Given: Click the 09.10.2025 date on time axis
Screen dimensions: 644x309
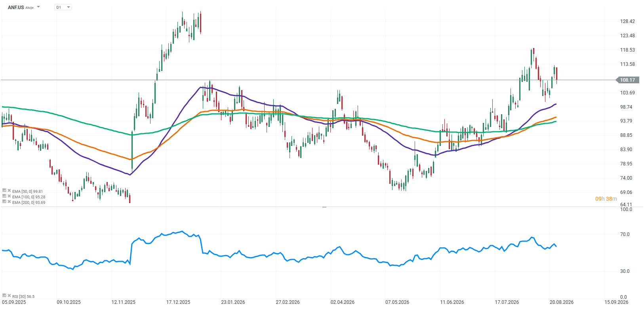Looking at the screenshot, I should 69,302.
